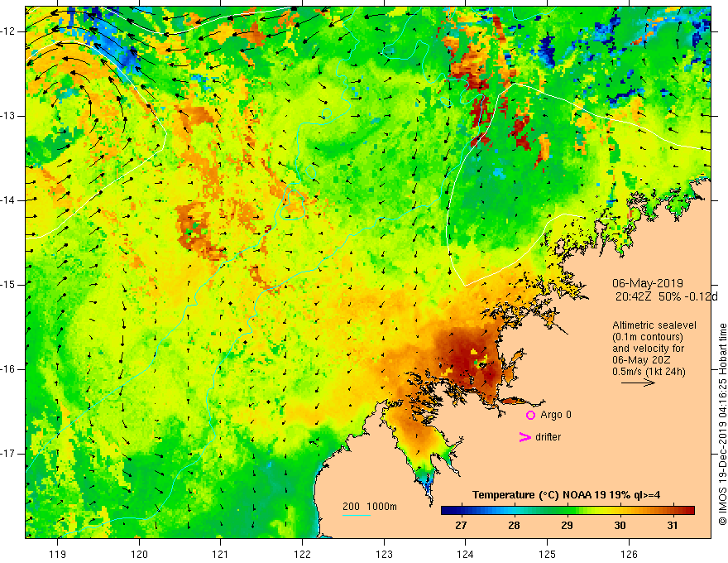Click the magenta drifter arrow symbol
The image size is (728, 563).
point(525,437)
